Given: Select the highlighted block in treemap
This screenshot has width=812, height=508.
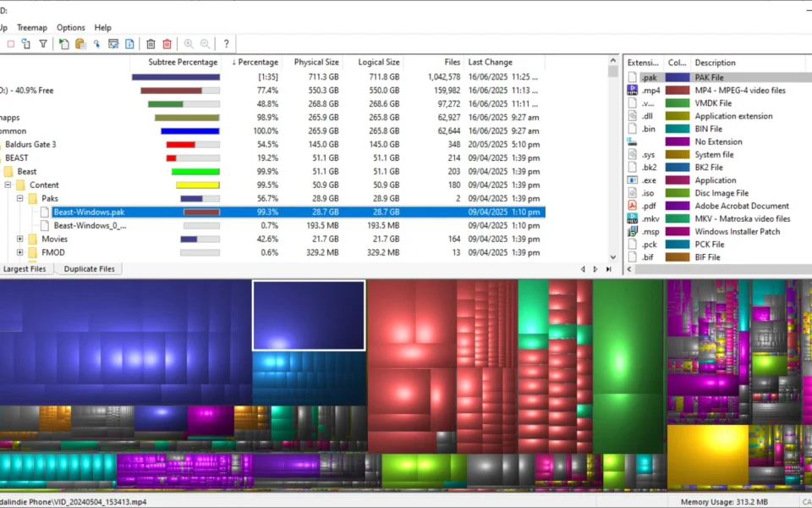Looking at the screenshot, I should [x=309, y=315].
